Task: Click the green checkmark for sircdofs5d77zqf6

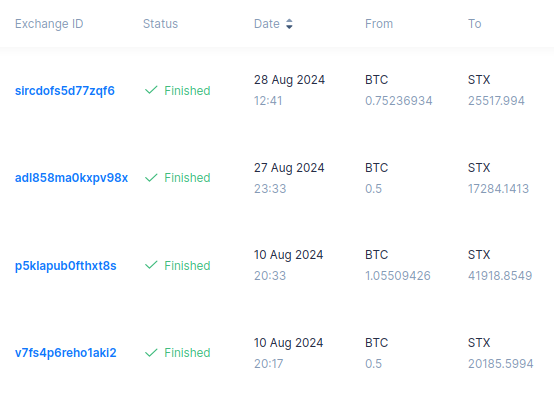Action: 151,90
